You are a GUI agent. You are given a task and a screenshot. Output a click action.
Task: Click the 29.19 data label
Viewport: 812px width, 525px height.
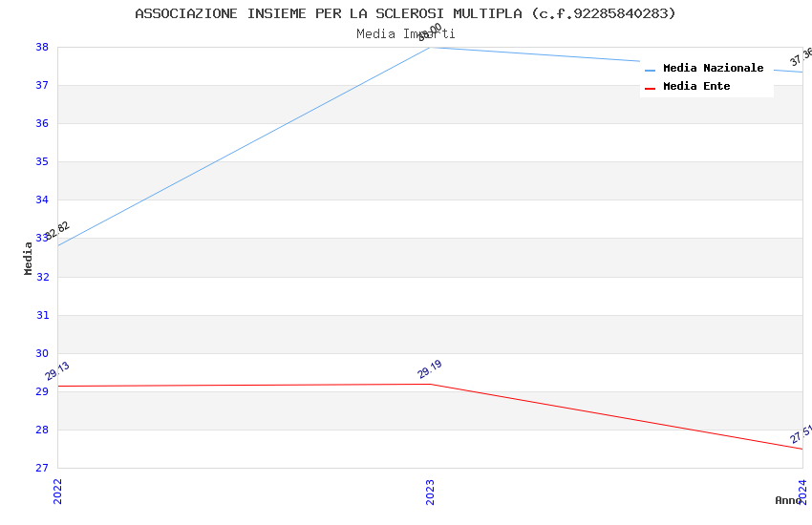click(x=430, y=368)
